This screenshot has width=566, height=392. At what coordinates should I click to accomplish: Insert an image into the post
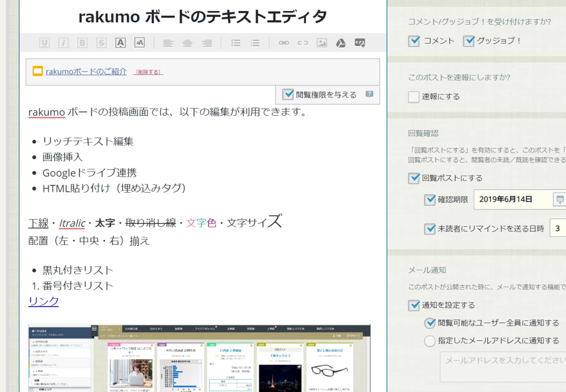tap(322, 42)
